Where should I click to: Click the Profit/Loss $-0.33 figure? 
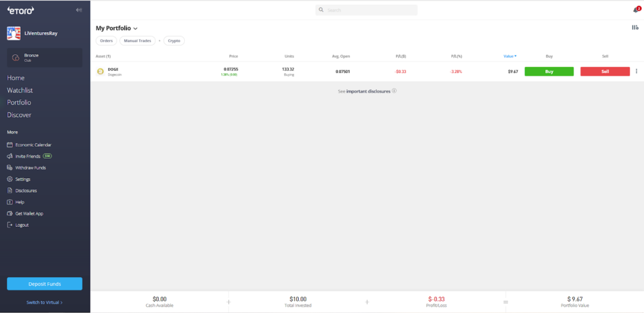[x=436, y=299]
